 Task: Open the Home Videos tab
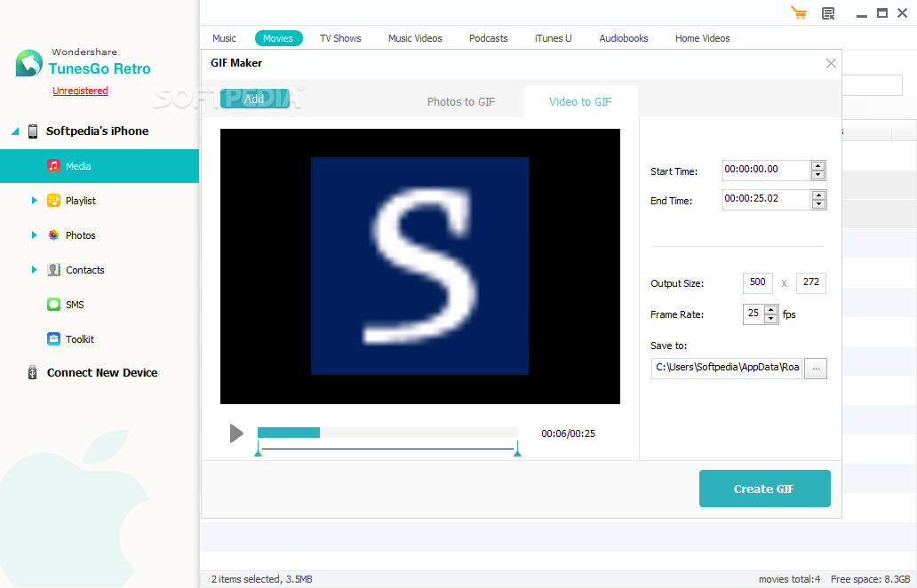pos(702,38)
